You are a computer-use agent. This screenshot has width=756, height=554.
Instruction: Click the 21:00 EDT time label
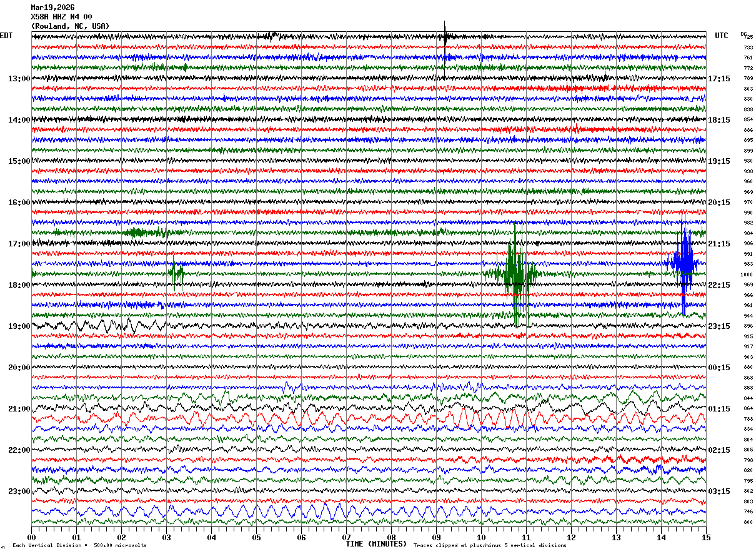pos(19,409)
